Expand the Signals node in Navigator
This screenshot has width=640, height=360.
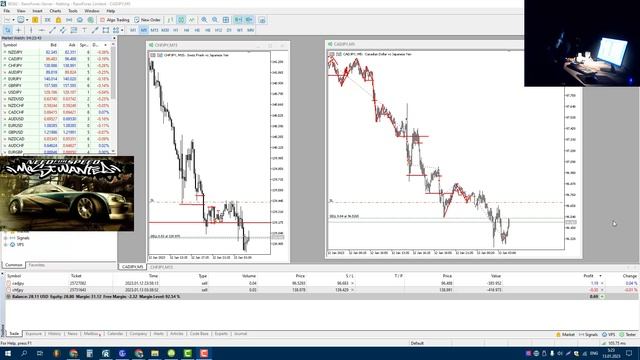coord(6,238)
